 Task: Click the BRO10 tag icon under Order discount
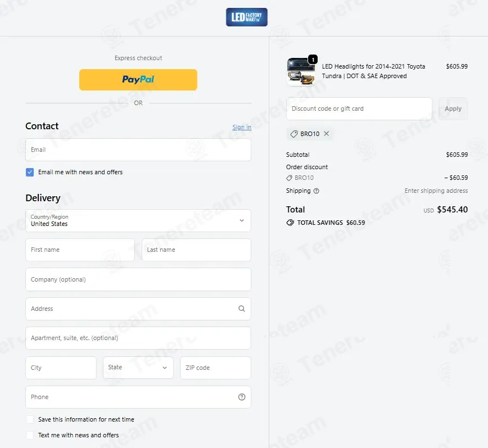click(289, 178)
